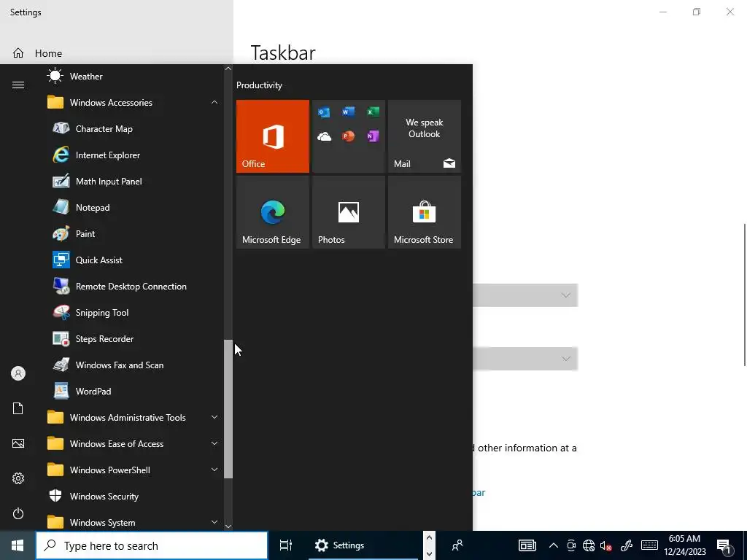Click the Settings taskbar button
The height and width of the screenshot is (560, 747).
(x=363, y=545)
